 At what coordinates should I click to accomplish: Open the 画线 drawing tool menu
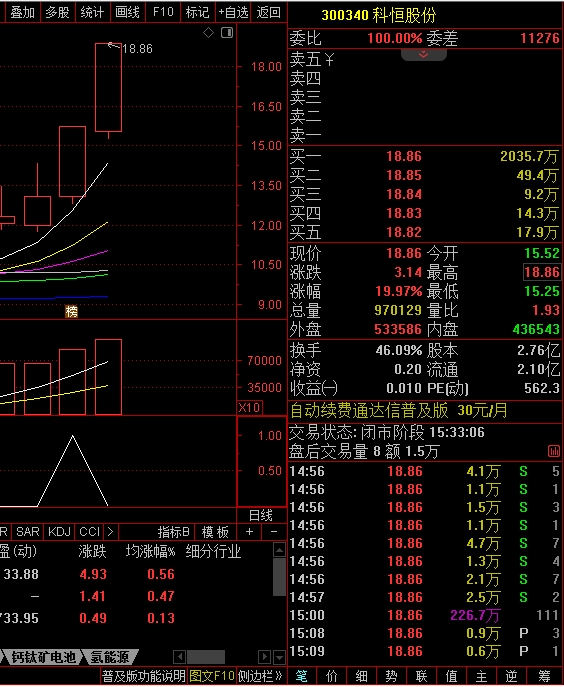coord(127,12)
